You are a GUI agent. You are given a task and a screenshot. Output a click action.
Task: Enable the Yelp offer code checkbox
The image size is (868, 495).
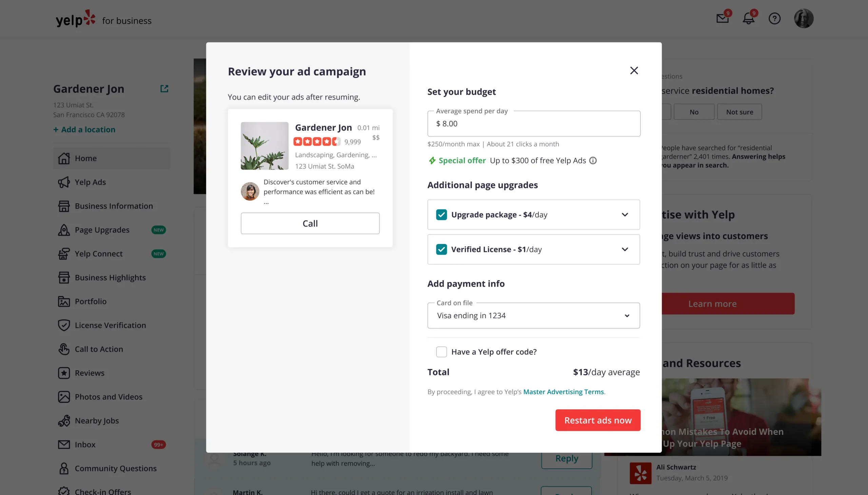point(441,352)
